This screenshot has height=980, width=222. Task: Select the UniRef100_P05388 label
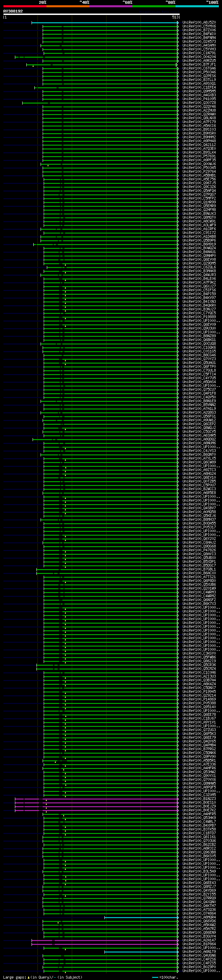click(x=199, y=703)
